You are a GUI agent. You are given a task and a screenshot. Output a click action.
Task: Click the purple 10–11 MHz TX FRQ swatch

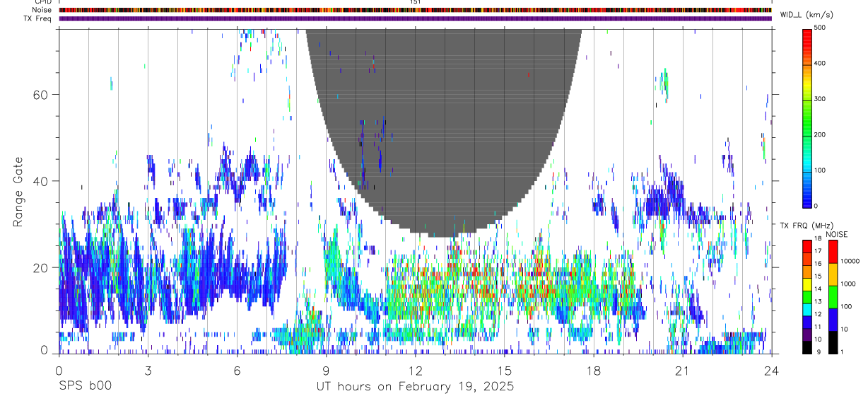(806, 335)
